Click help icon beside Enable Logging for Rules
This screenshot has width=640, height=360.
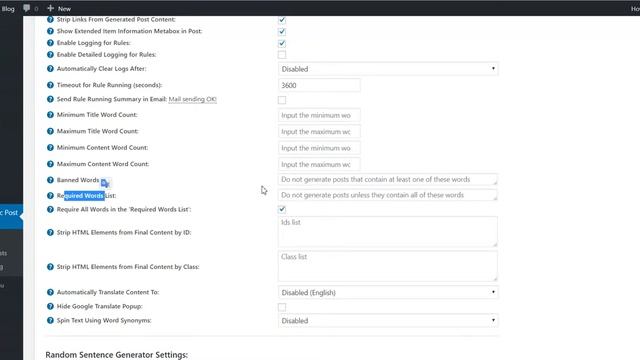(50, 43)
